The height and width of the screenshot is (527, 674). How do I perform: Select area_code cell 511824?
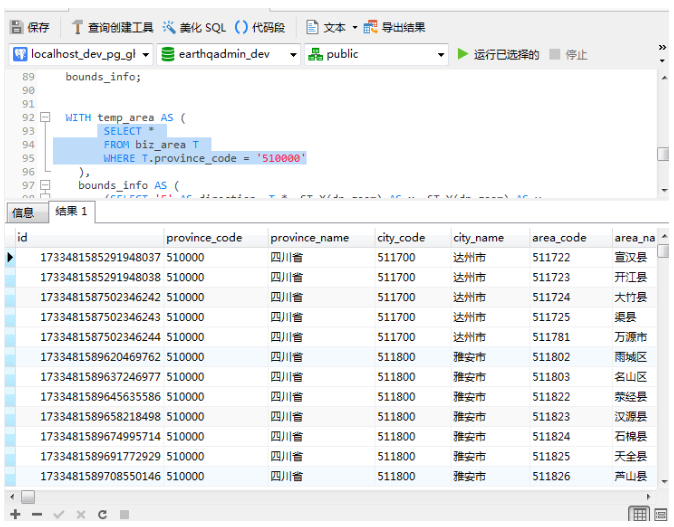[x=571, y=436]
